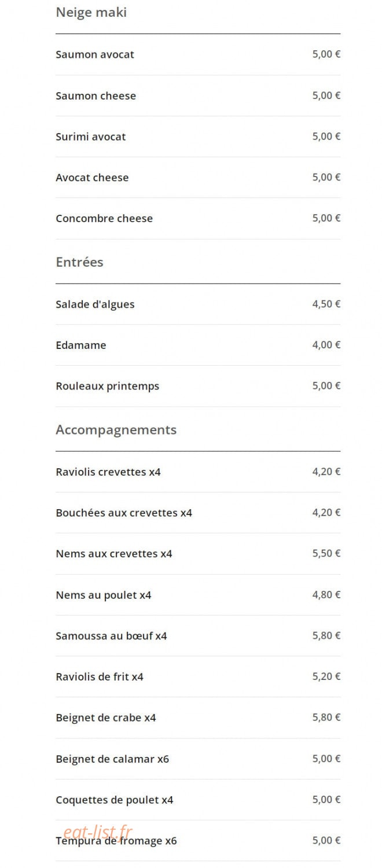Click the Accompagnements section heading
This screenshot has width=382, height=868.
pyautogui.click(x=116, y=430)
